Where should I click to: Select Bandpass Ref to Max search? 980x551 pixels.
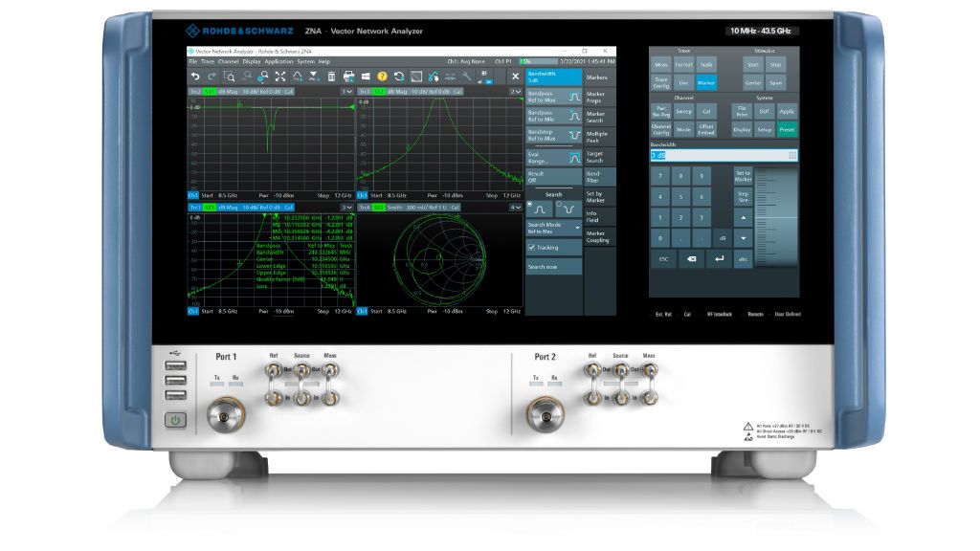554,97
